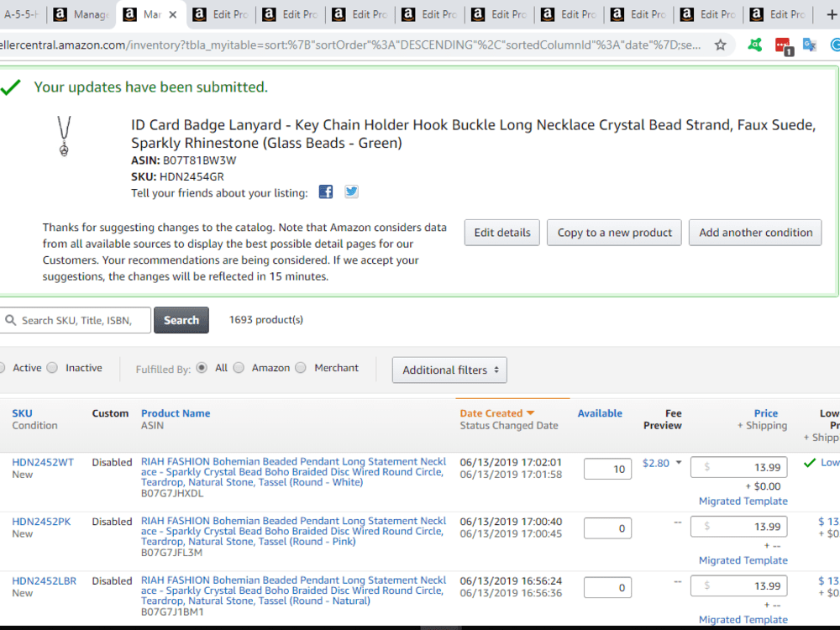Screen dimensions: 840x630
Task: Click the search magnifier icon
Action: coord(10,320)
